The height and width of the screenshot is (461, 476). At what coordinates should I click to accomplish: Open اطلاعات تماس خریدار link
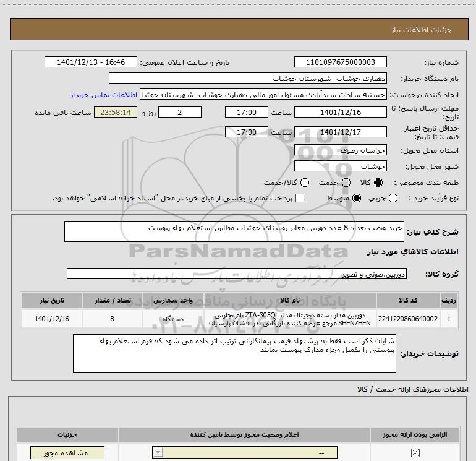(x=104, y=95)
